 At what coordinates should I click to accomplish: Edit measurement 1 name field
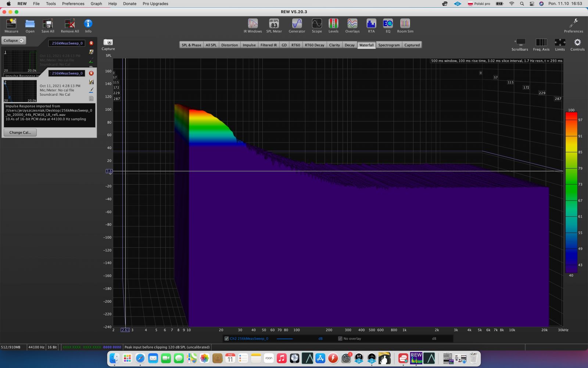(67, 43)
